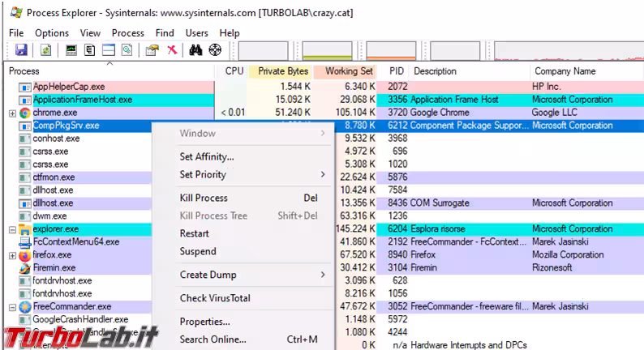644x350 pixels.
Task: Collapse the explorer.exe process tree
Action: click(12, 229)
